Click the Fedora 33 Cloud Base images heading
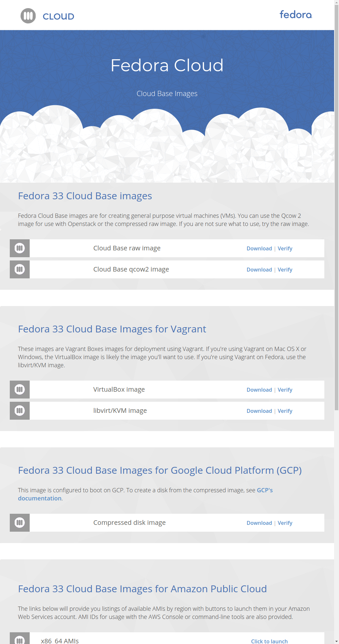The height and width of the screenshot is (644, 339). click(x=85, y=196)
